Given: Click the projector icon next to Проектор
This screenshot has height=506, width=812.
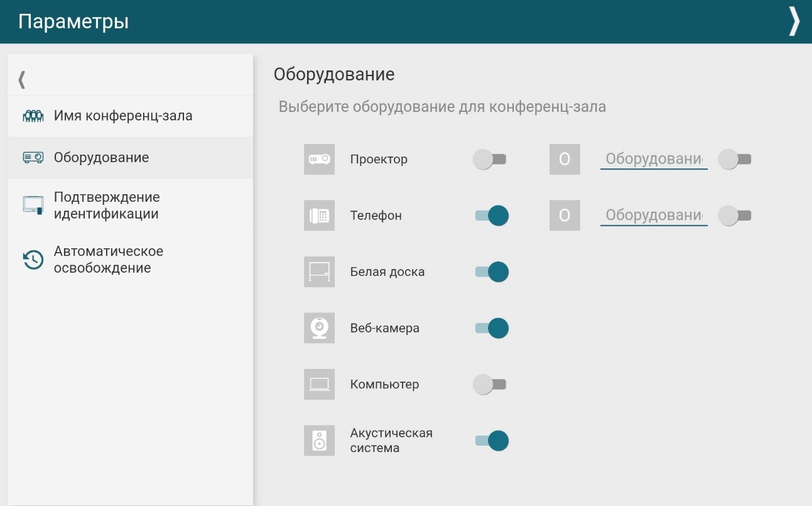Looking at the screenshot, I should click(x=319, y=159).
